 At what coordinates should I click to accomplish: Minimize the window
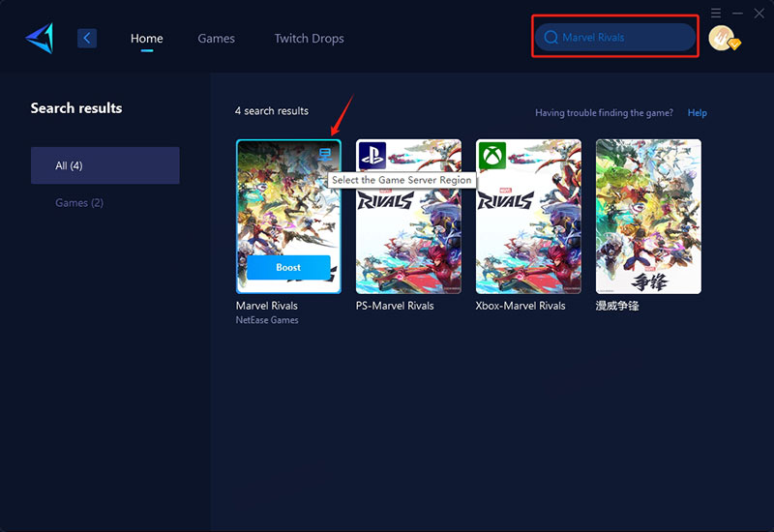point(737,14)
